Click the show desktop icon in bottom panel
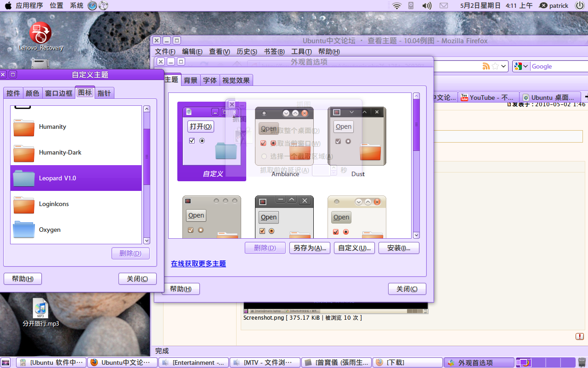Screen dimensions: 588x368 pos(6,362)
